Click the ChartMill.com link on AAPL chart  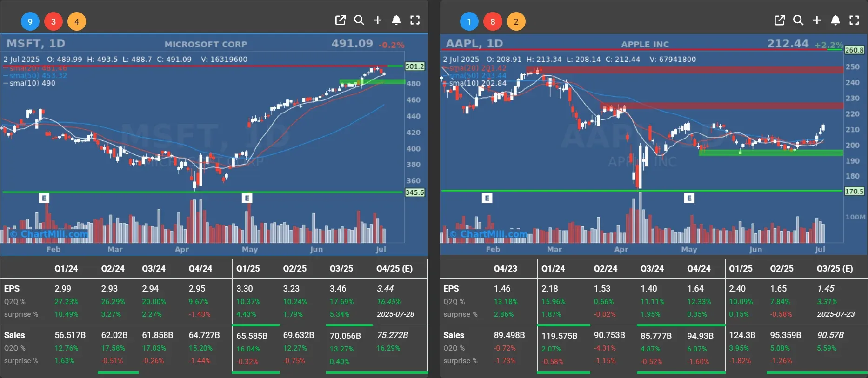488,234
